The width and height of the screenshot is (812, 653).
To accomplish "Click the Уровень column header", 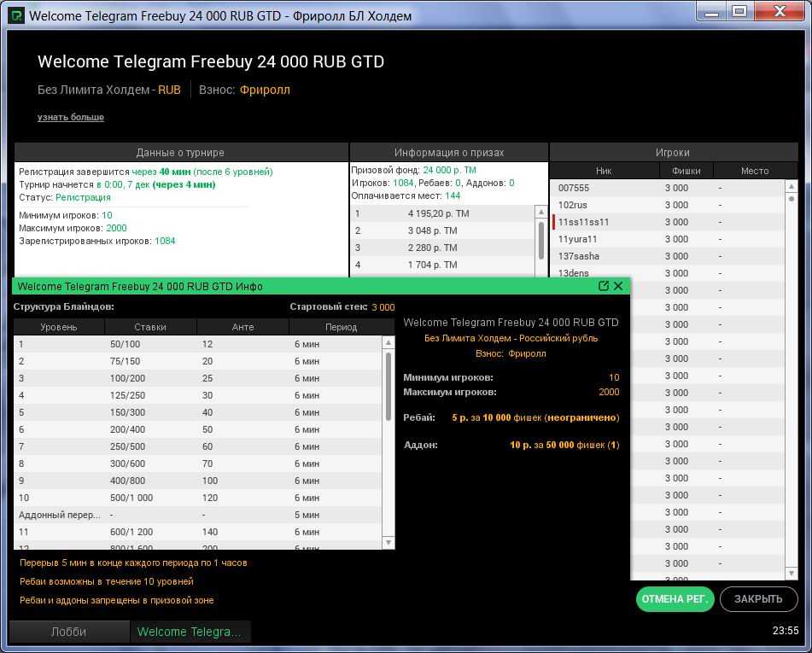I will point(59,327).
